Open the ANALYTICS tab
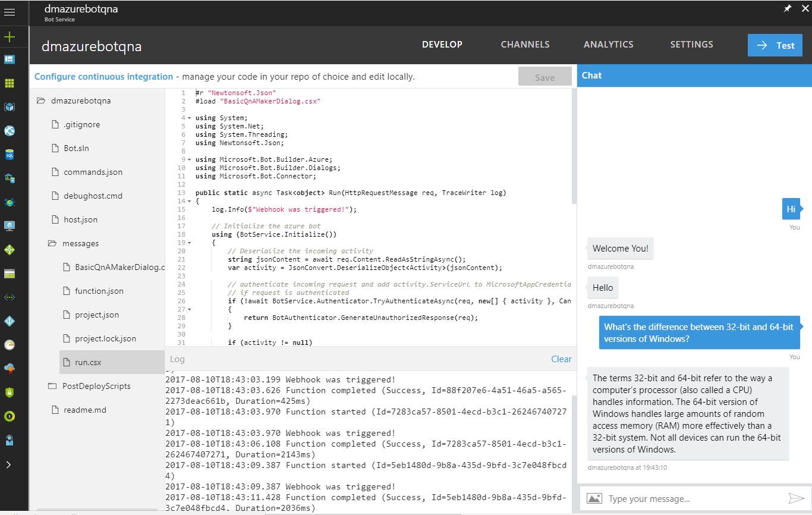812x515 pixels. tap(608, 44)
